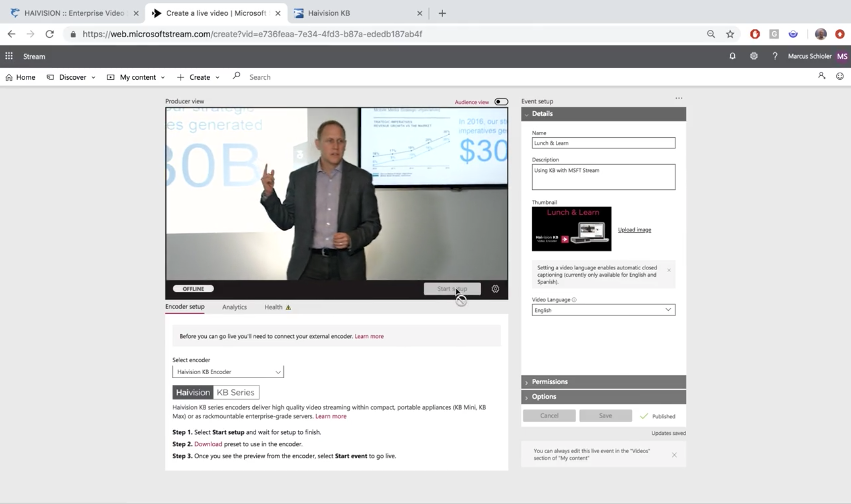Open the Create dropdown menu
The width and height of the screenshot is (851, 504).
coord(198,77)
